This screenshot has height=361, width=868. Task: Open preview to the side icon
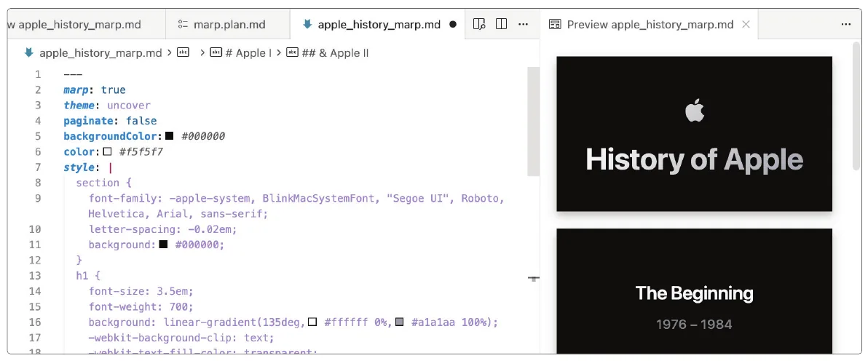479,24
